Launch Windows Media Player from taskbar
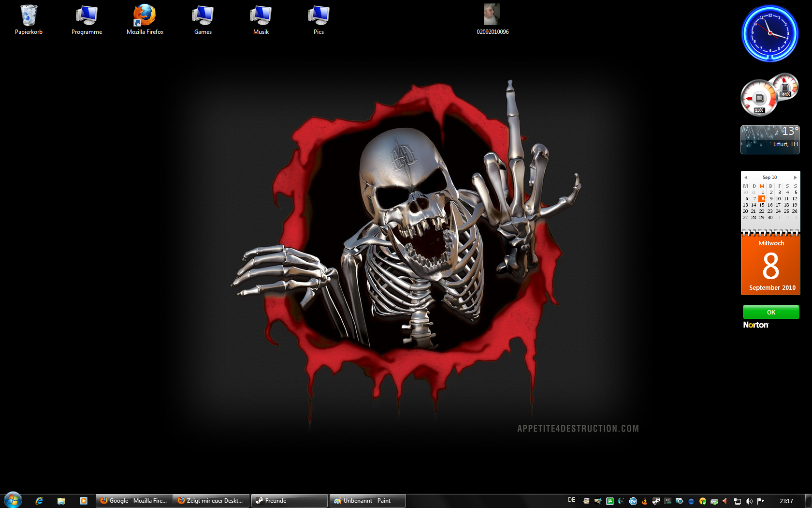The height and width of the screenshot is (508, 812). pyautogui.click(x=84, y=501)
